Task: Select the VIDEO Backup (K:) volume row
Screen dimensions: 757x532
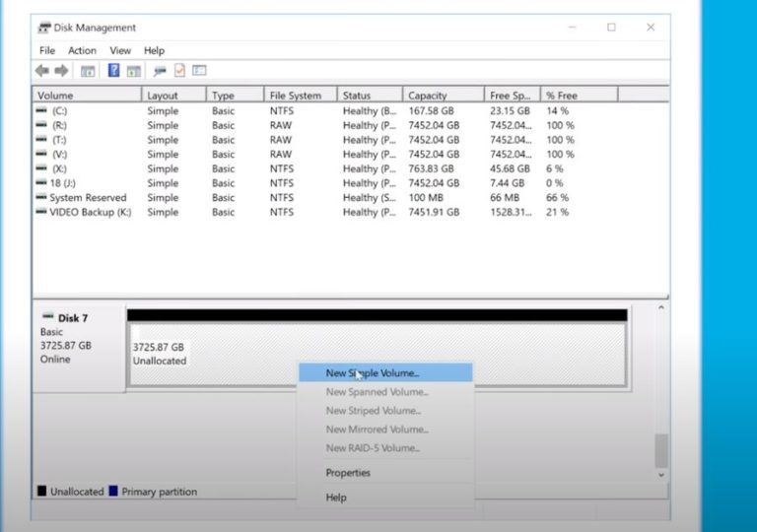Action: (90, 212)
